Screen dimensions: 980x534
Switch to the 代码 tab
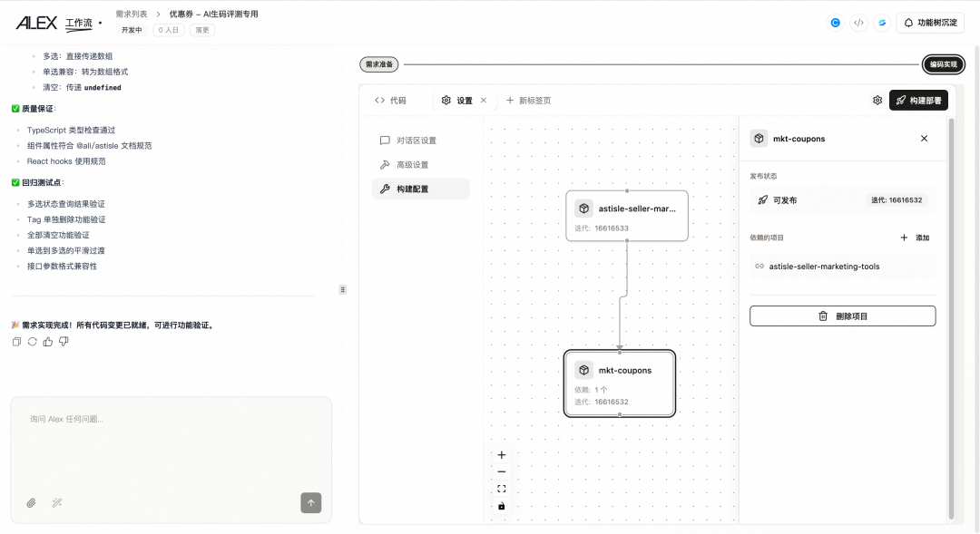click(391, 101)
